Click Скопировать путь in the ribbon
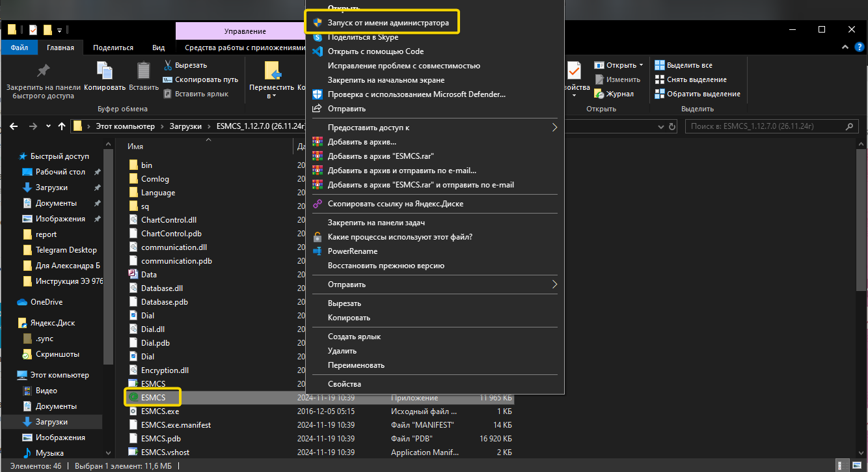Viewport: 868px width, 472px height. point(200,79)
